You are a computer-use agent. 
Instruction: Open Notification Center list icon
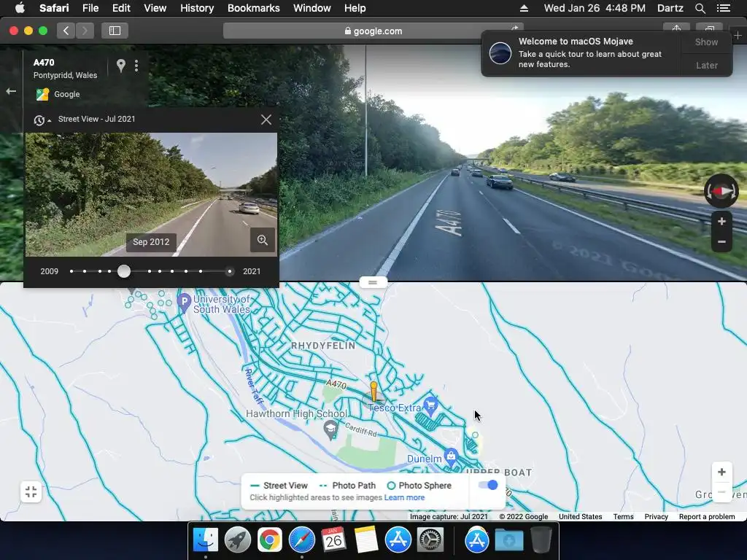tap(724, 8)
